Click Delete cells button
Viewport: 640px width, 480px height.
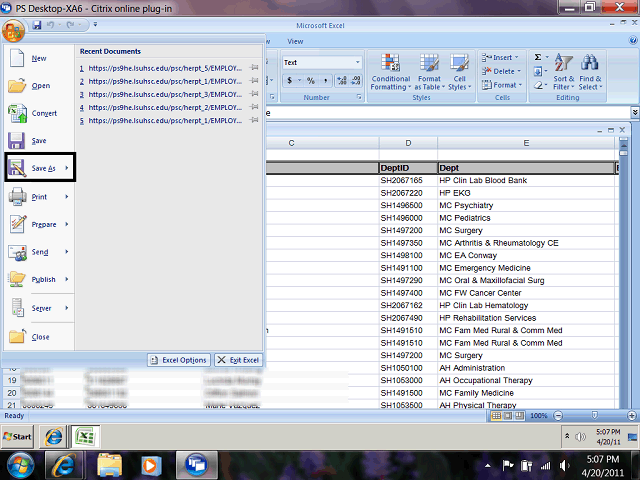click(501, 71)
